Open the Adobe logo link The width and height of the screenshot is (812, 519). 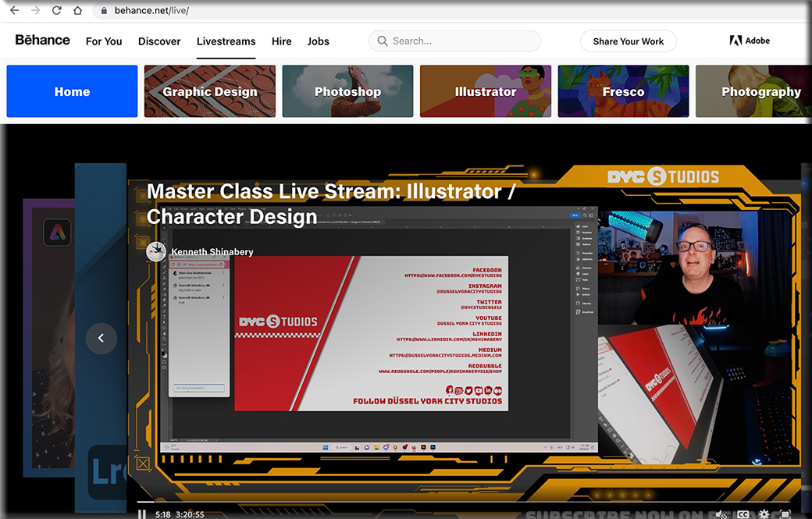750,41
